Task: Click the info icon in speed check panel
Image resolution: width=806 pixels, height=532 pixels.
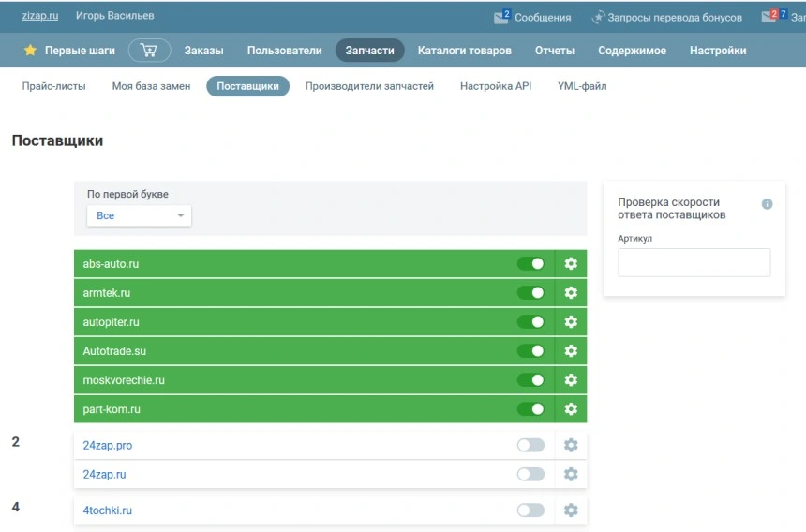Action: (x=767, y=204)
